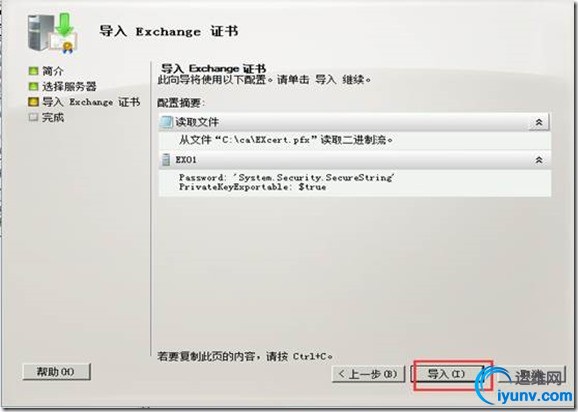Image resolution: width=578 pixels, height=412 pixels.
Task: Open help with 帮助(H) button
Action: click(56, 371)
